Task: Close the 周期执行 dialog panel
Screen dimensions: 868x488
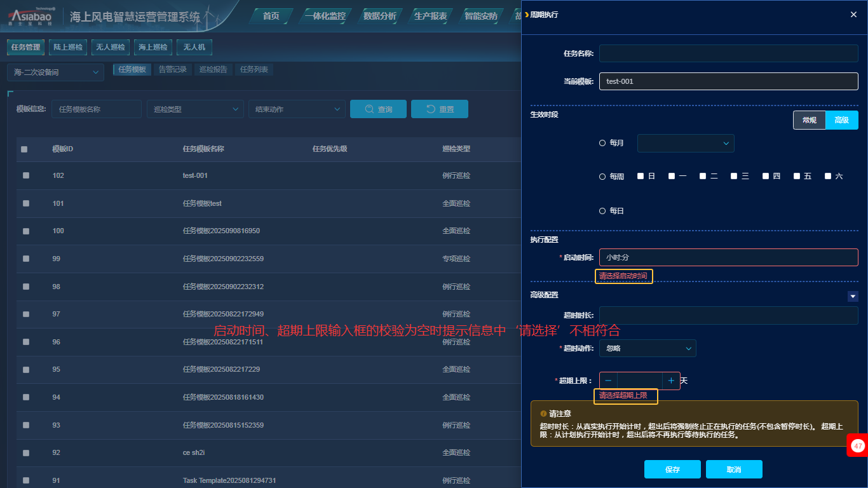Action: [853, 15]
